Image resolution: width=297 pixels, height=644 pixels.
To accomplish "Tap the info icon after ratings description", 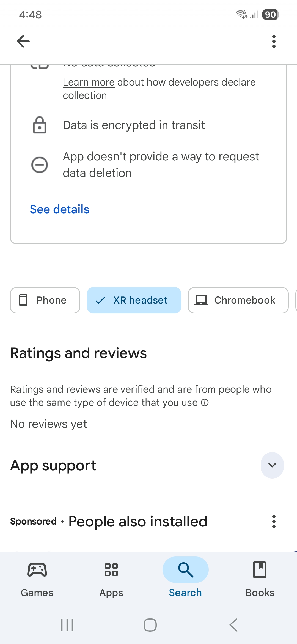I will [x=204, y=402].
